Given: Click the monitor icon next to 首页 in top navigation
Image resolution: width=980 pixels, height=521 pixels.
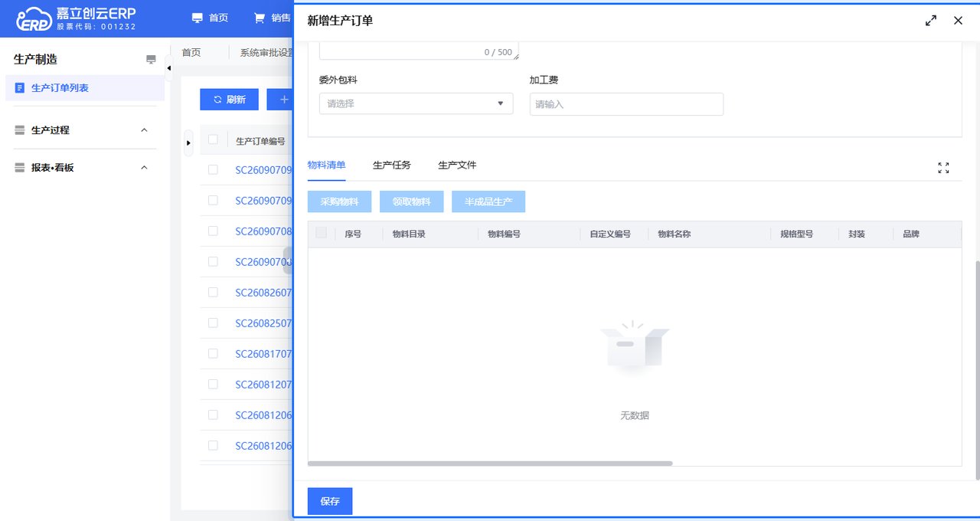Looking at the screenshot, I should click(x=198, y=18).
